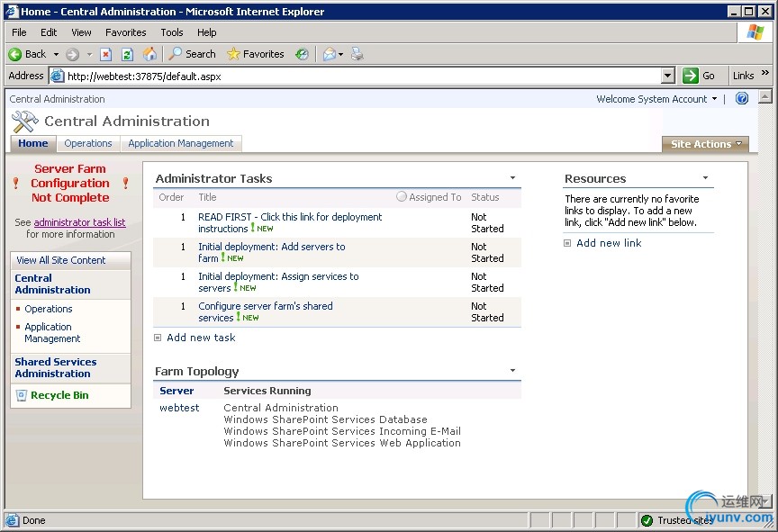The height and width of the screenshot is (532, 778).
Task: Click the Central Administration breadcrumb
Action: (x=57, y=99)
